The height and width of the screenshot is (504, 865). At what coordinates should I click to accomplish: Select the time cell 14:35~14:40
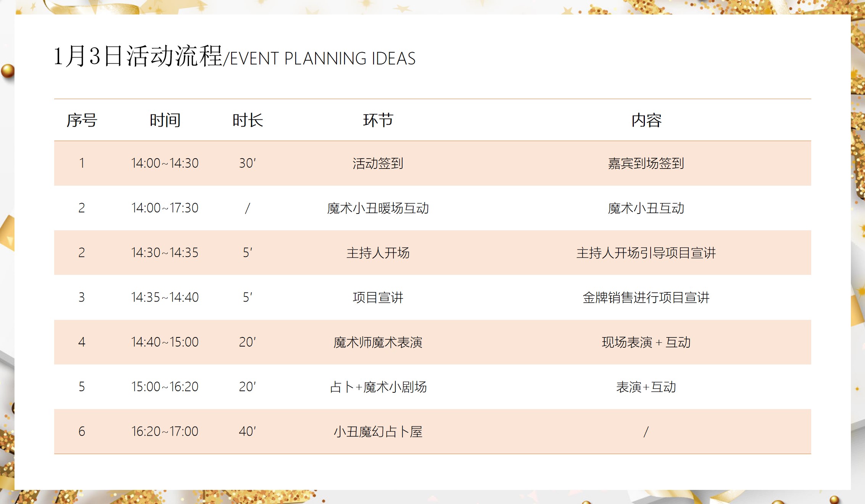[x=165, y=297]
